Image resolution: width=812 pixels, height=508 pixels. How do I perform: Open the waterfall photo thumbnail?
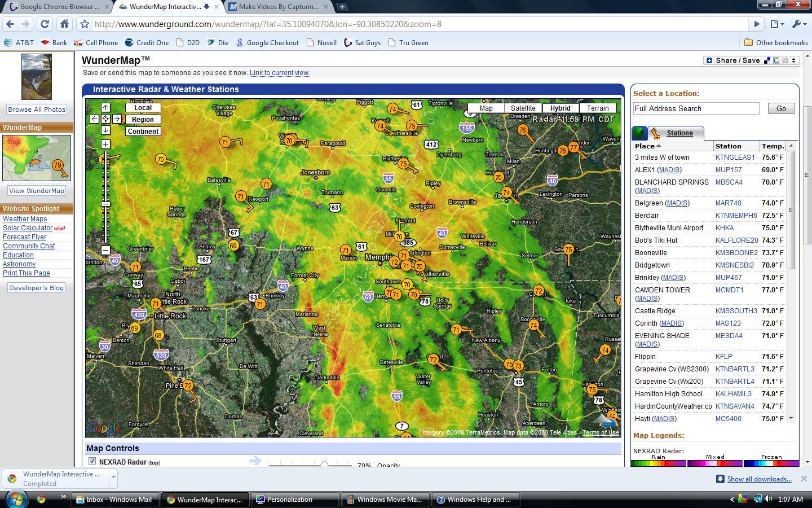pyautogui.click(x=37, y=77)
